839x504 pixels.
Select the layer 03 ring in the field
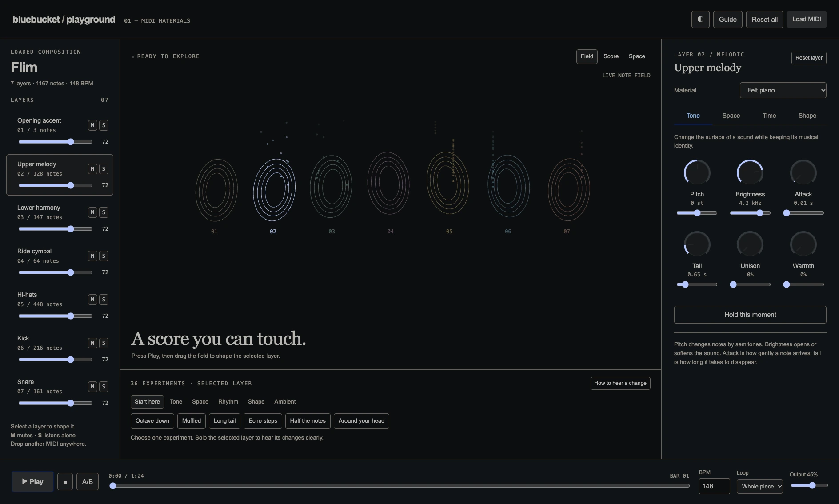(x=331, y=186)
